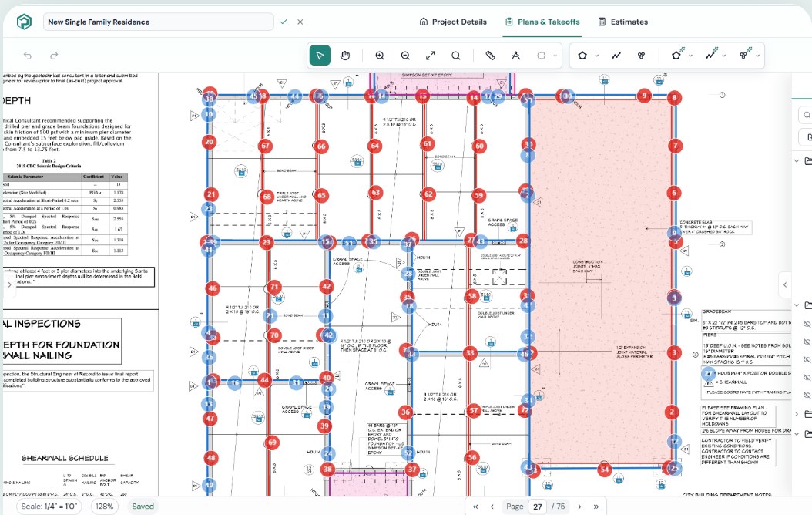The height and width of the screenshot is (515, 812).
Task: Edit the New Single Family Residence name field
Action: pos(158,22)
